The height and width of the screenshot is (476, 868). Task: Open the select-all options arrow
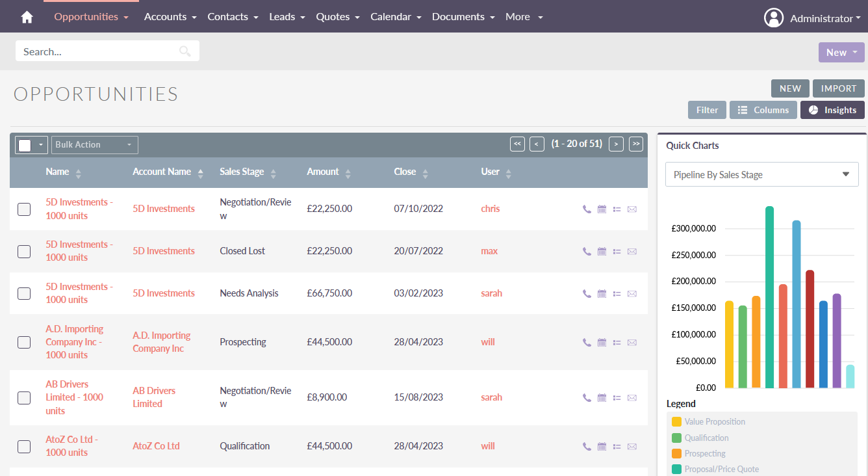coord(41,145)
